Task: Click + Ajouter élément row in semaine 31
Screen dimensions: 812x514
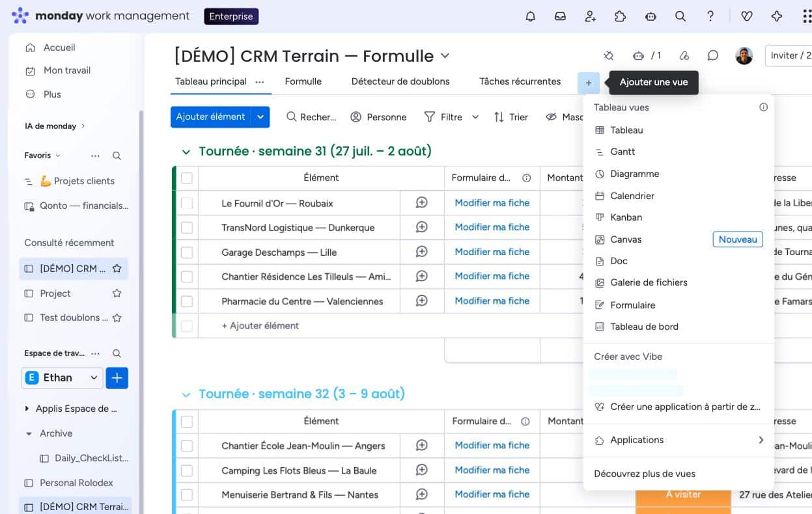Action: click(260, 325)
